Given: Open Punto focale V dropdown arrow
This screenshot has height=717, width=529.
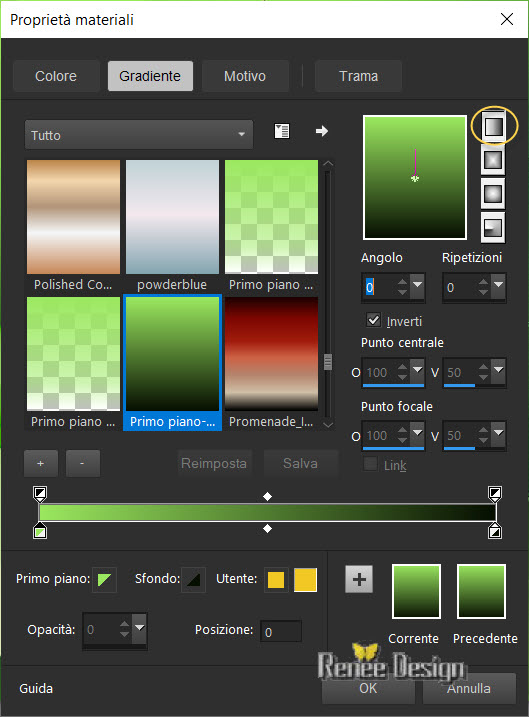Looking at the screenshot, I should 498,434.
